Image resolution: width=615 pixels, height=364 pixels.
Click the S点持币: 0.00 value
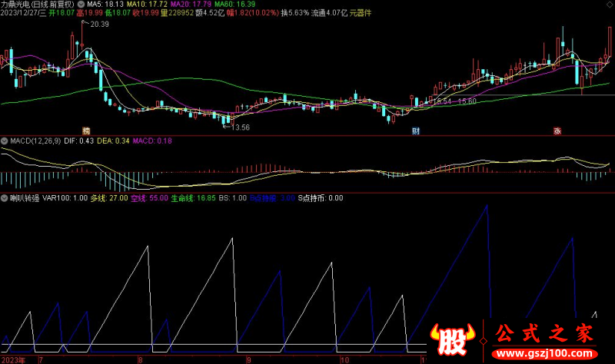click(321, 198)
